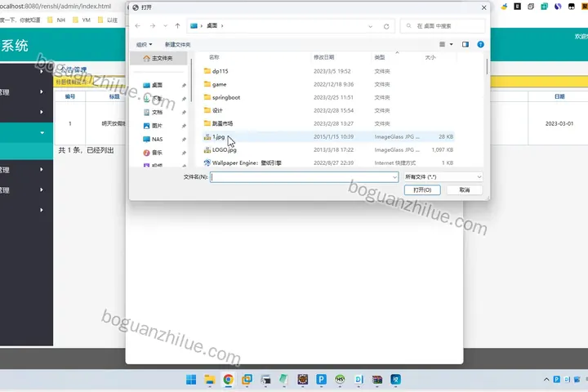Select the folder dated 2023/2/28 13:27
The height and width of the screenshot is (392, 588).
(x=328, y=123)
